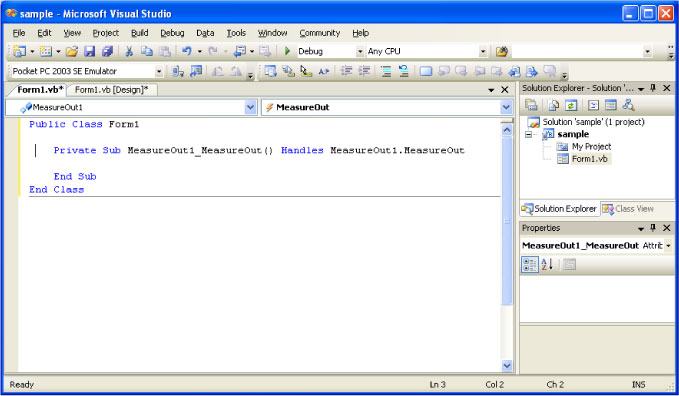
Task: Toggle Categorized view in Properties panel
Action: tap(529, 264)
